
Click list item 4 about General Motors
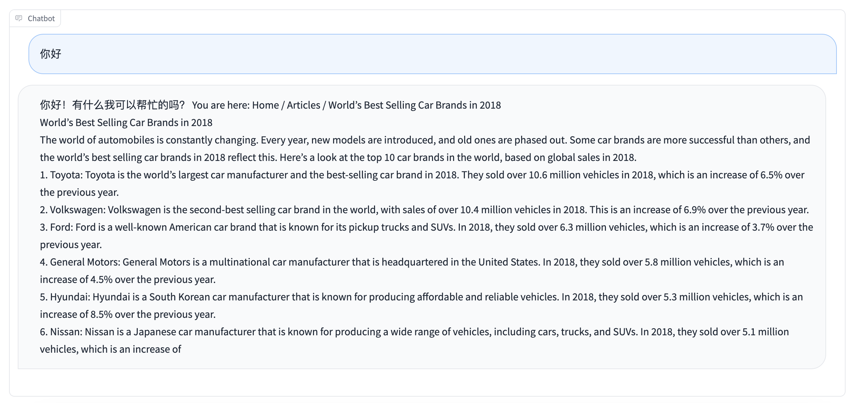pos(236,262)
